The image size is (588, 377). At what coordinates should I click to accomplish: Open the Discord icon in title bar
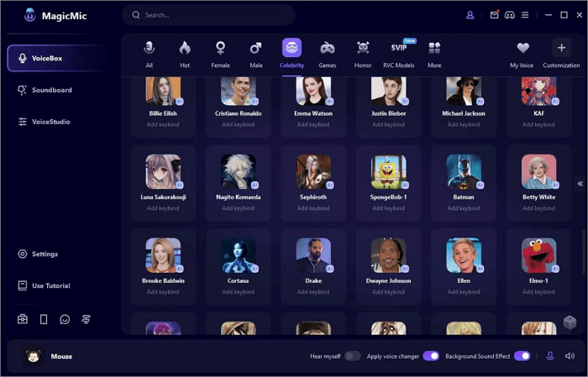tap(509, 15)
